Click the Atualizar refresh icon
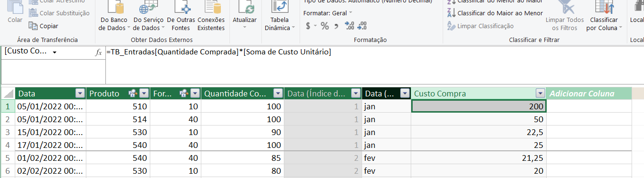This screenshot has height=178, width=644. pyautogui.click(x=245, y=8)
